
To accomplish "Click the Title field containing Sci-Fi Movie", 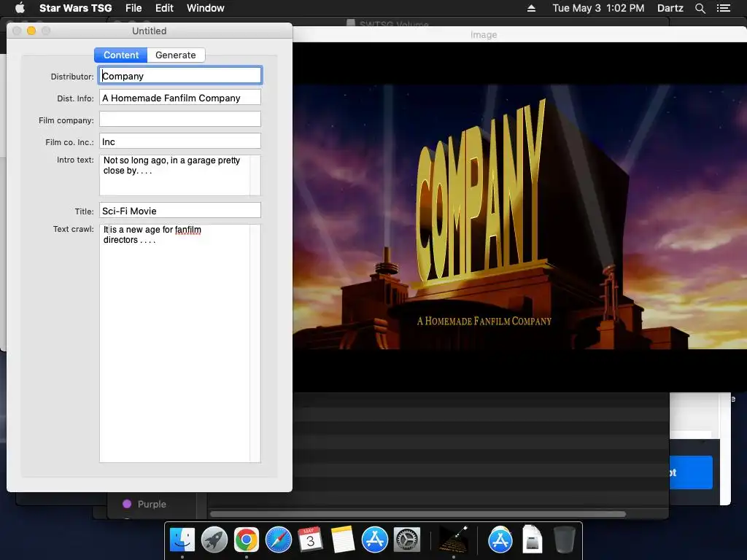I will (180, 211).
